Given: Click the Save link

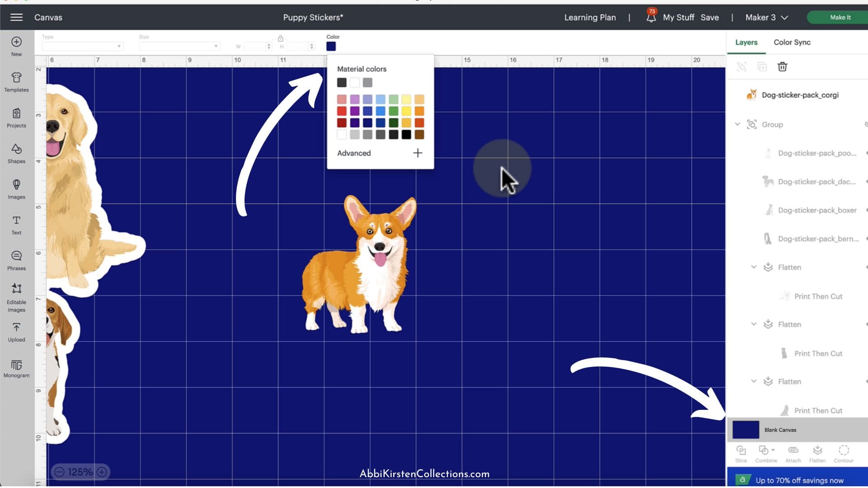Looking at the screenshot, I should click(x=709, y=18).
